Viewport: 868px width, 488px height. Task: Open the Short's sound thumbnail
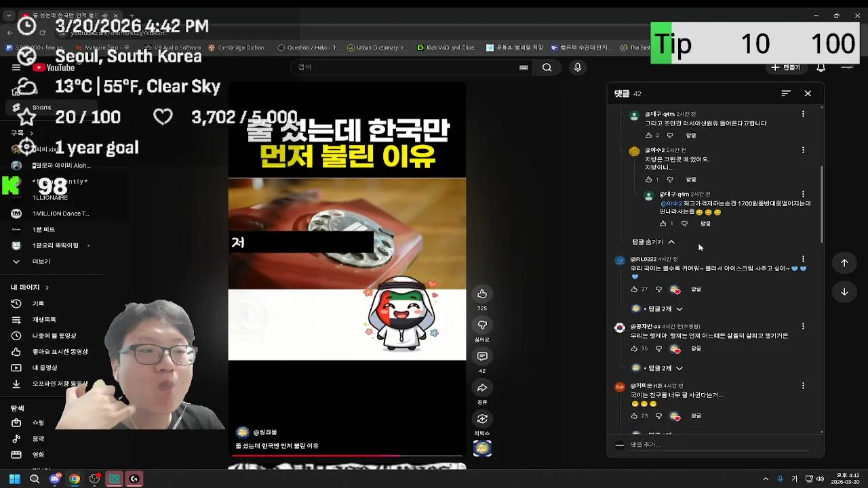point(482,449)
